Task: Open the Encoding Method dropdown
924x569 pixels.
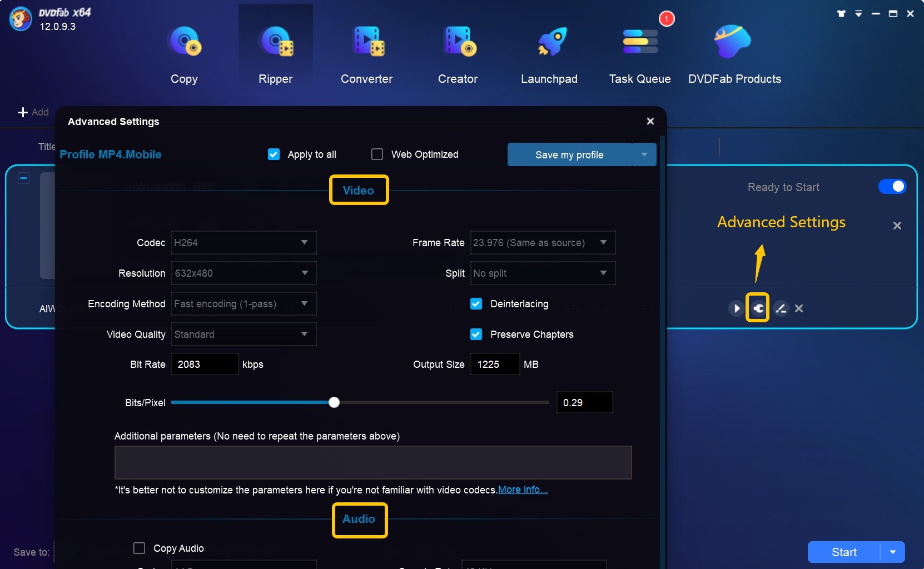Action: (x=244, y=304)
